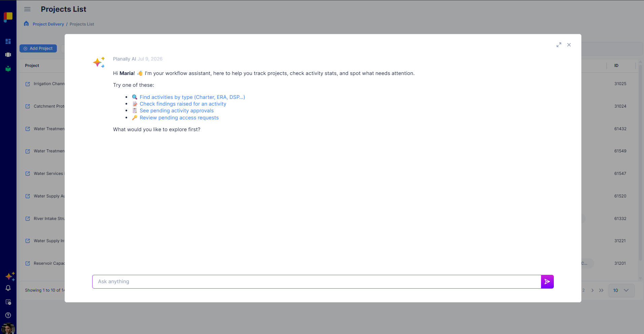Click Find activities by type suggestion
Screen dimensions: 644x334
192,97
